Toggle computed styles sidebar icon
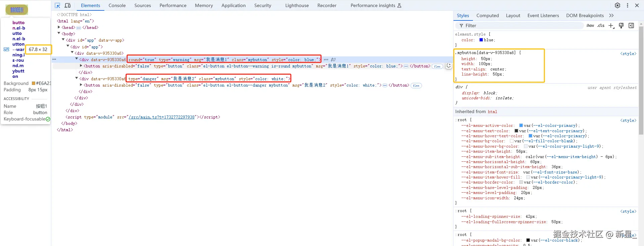This screenshot has width=644, height=246. point(631,26)
